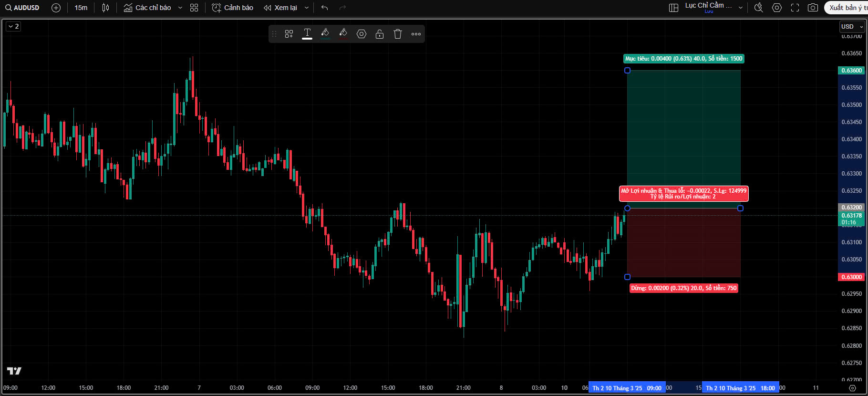The width and height of the screenshot is (868, 396).
Task: Change the profit zone background color
Action: tap(325, 34)
